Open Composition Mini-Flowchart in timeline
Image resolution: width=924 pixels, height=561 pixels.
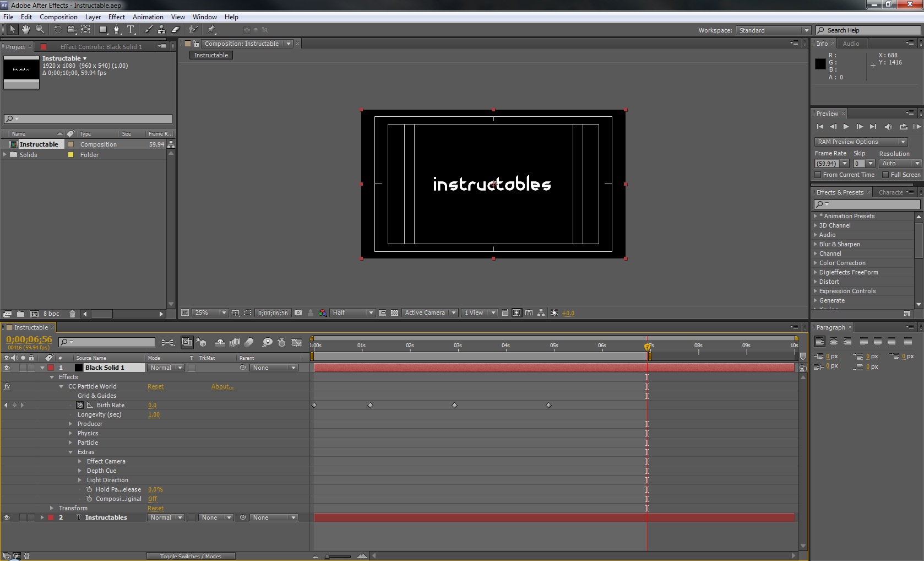click(x=168, y=342)
